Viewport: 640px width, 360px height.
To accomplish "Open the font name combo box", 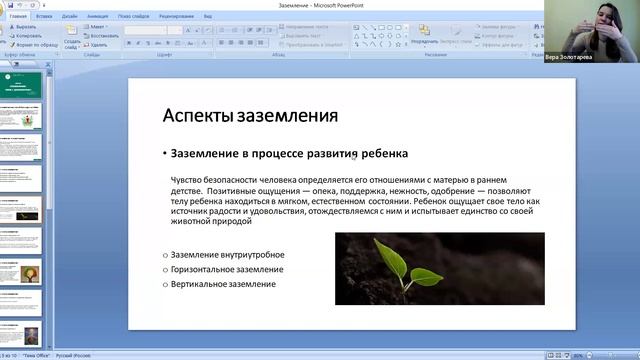I will click(x=146, y=31).
